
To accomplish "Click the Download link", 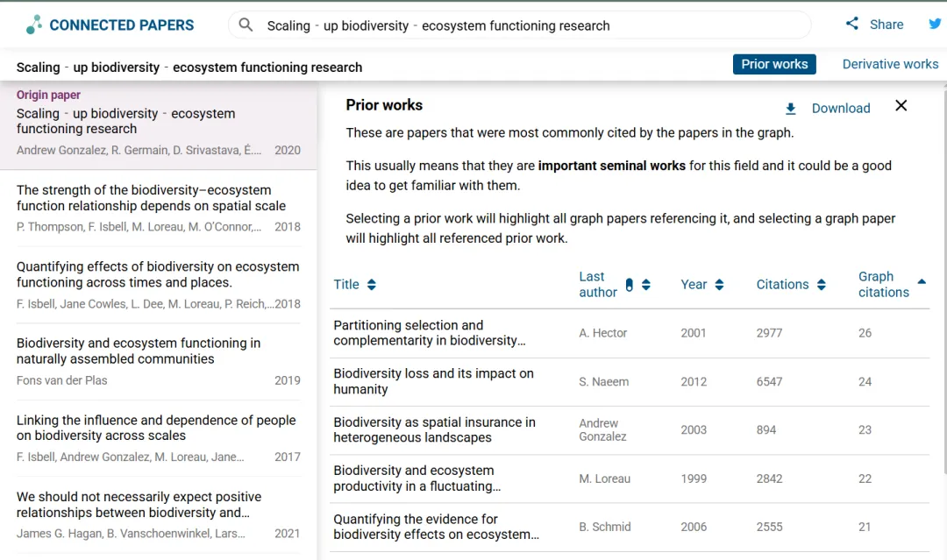I will coord(840,109).
